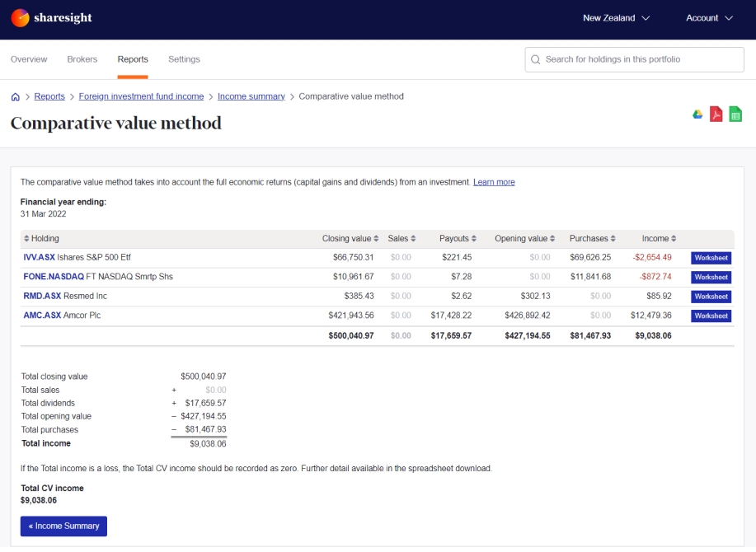
Task: Select the 31 Mar 2022 date
Action: pos(43,214)
